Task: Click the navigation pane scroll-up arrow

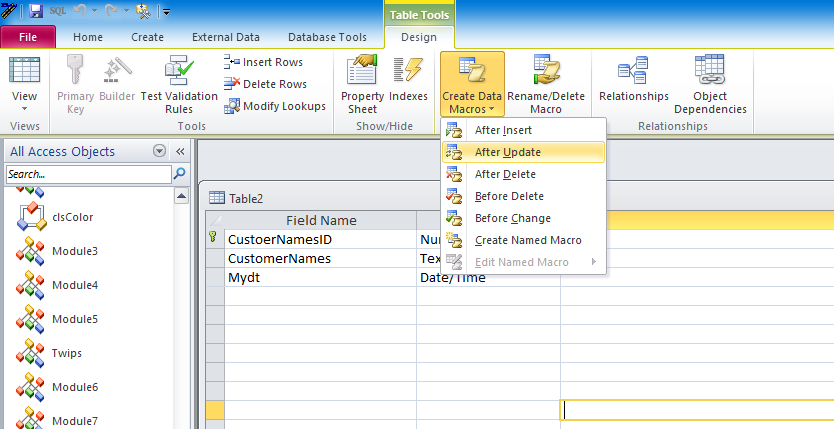Action: tap(181, 196)
